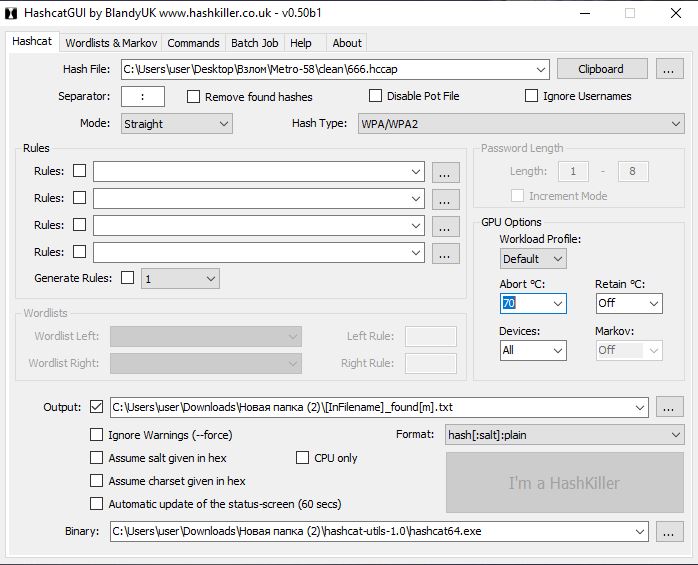Click the HashcatGUI app icon in title bar
The height and width of the screenshot is (565, 698).
pyautogui.click(x=11, y=13)
